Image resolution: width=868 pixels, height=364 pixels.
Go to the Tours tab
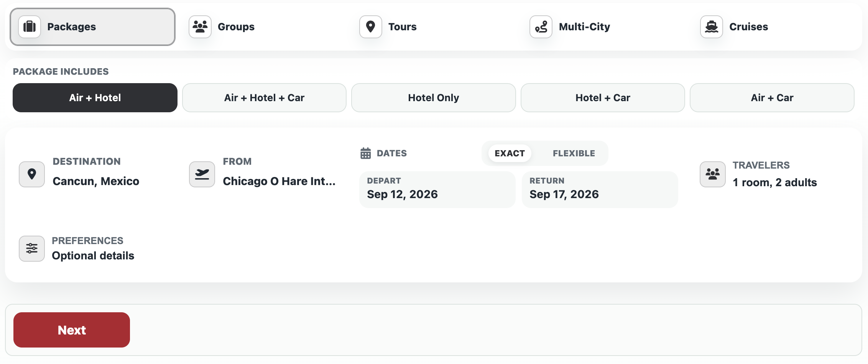434,27
